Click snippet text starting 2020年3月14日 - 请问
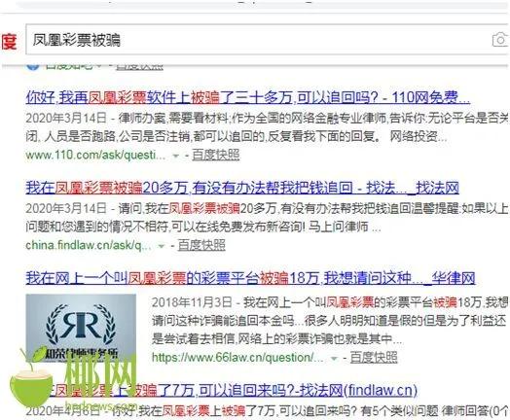This screenshot has height=420, width=510. coord(267,208)
